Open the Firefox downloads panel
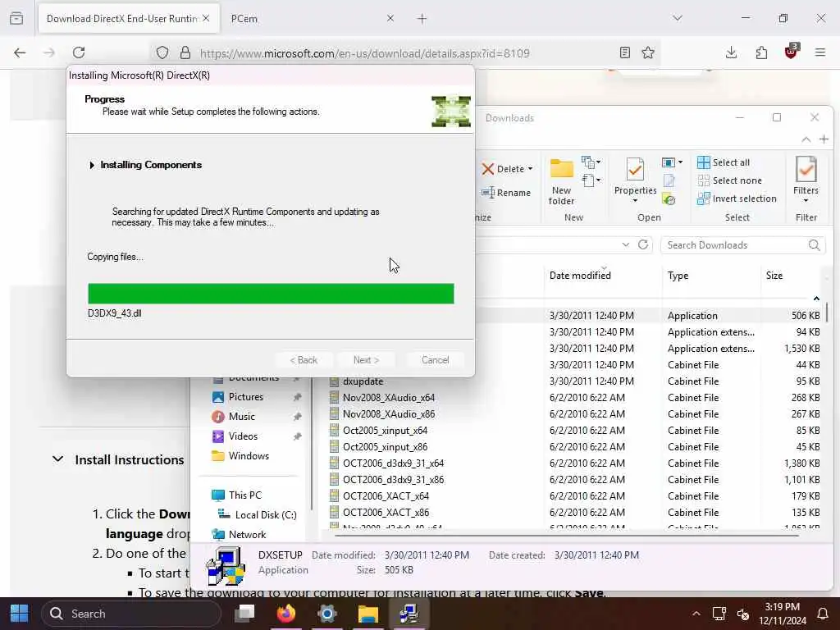840x630 pixels. 731,52
